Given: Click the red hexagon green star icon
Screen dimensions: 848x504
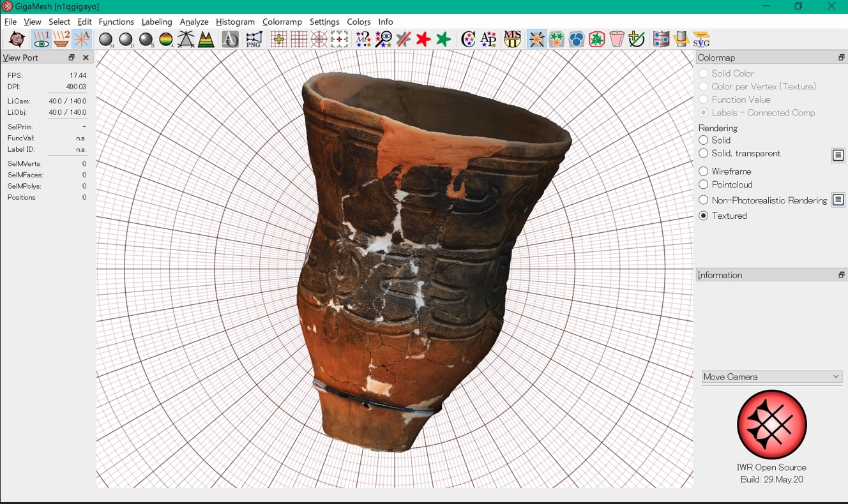Looking at the screenshot, I should pyautogui.click(x=597, y=40).
